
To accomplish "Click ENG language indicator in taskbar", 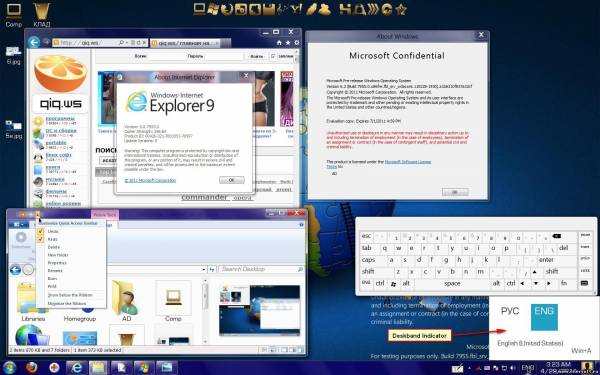I will (x=527, y=368).
